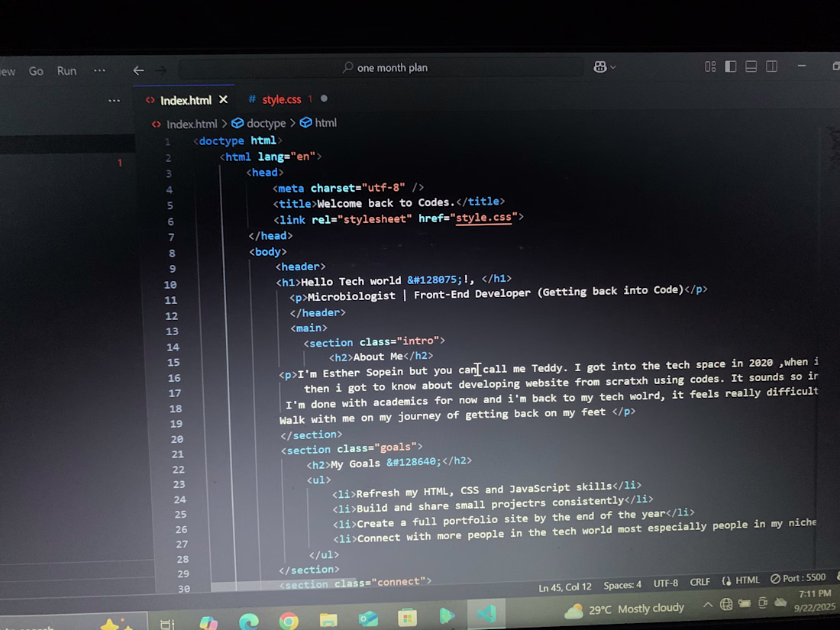Change encoding via 'UTF-8'
Screen dimensions: 840x630
click(665, 583)
